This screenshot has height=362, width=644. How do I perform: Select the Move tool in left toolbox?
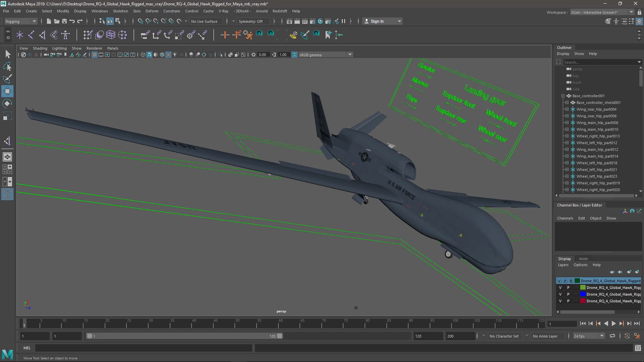(7, 91)
